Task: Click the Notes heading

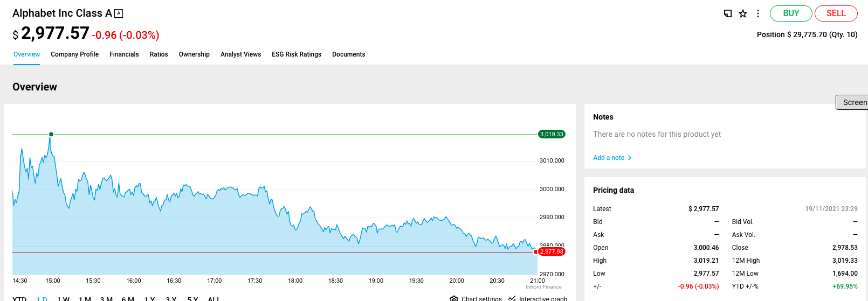Action: pyautogui.click(x=603, y=117)
